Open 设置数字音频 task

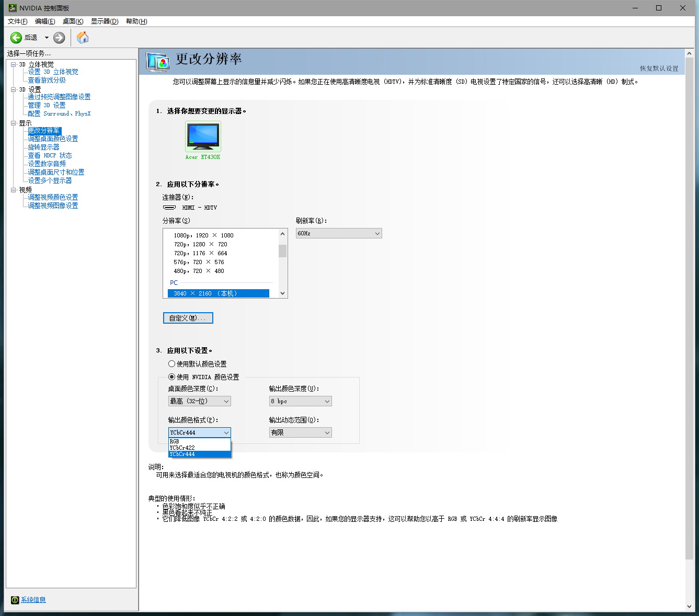[47, 164]
